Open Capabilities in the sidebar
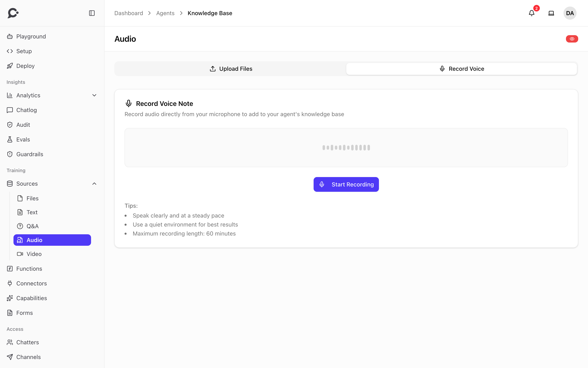The width and height of the screenshot is (588, 368). (x=52, y=298)
